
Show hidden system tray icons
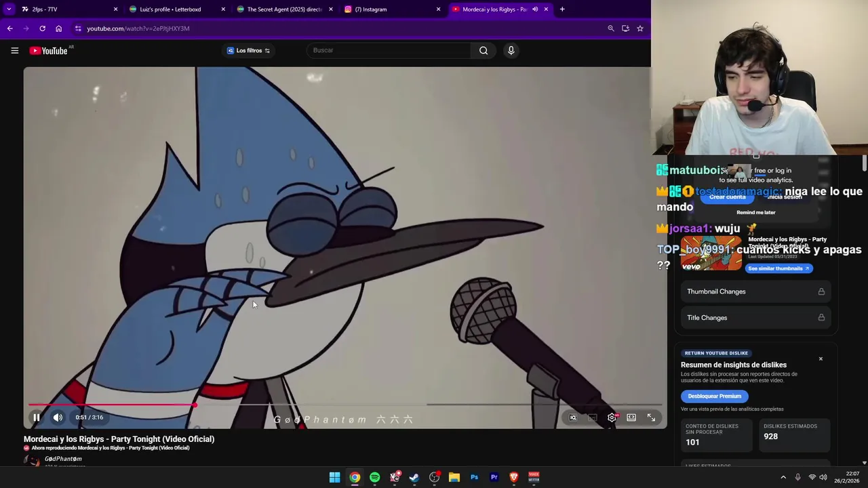pyautogui.click(x=783, y=477)
